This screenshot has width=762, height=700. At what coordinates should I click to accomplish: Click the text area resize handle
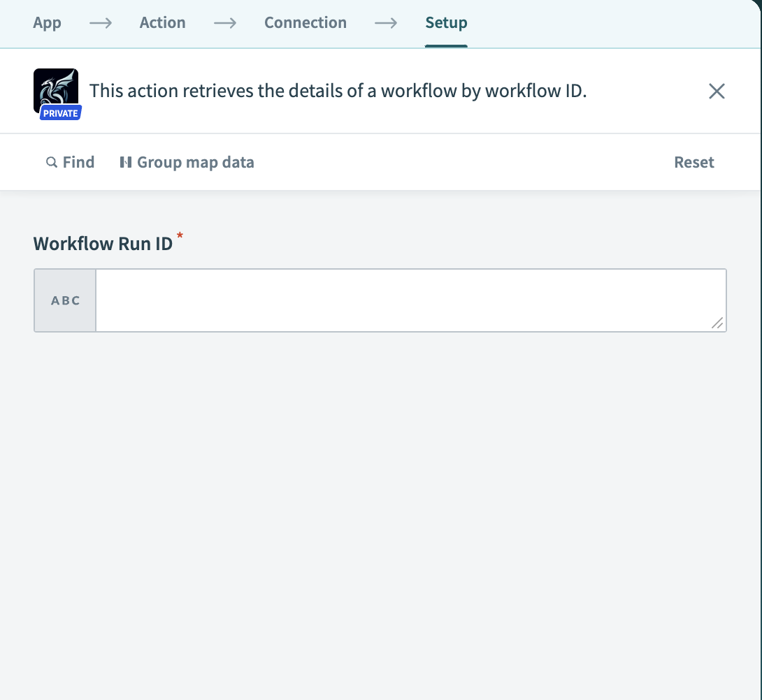click(x=717, y=323)
